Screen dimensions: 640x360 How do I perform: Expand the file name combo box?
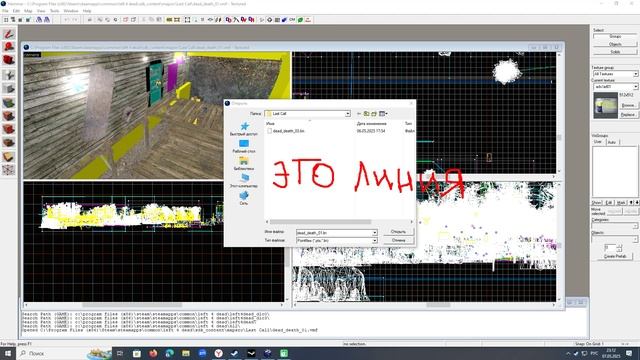click(375, 233)
